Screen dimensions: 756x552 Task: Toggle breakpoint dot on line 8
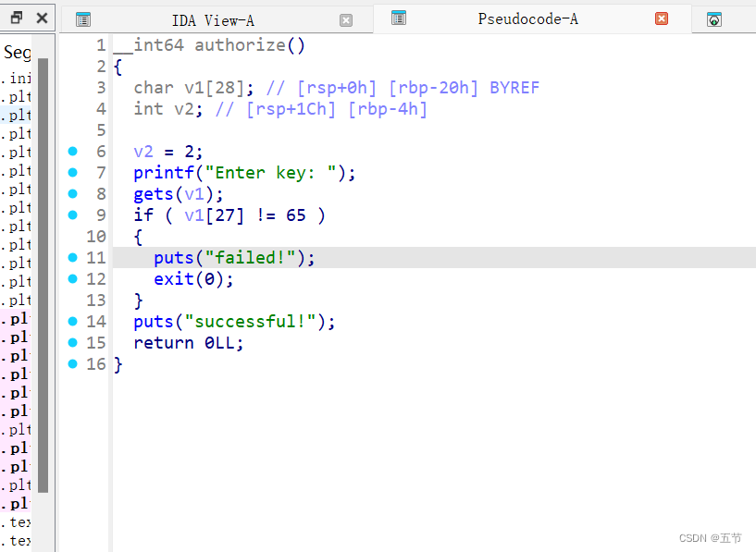pyautogui.click(x=73, y=193)
